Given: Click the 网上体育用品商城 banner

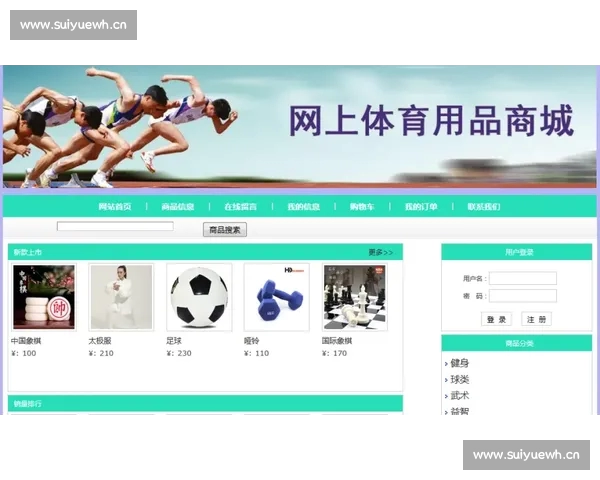Looking at the screenshot, I should point(300,126).
